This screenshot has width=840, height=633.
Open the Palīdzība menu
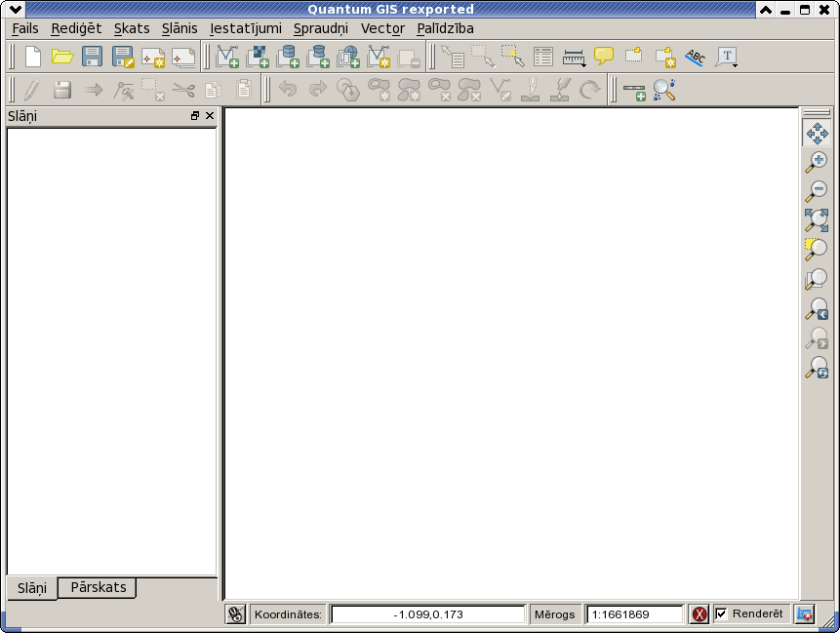445,28
